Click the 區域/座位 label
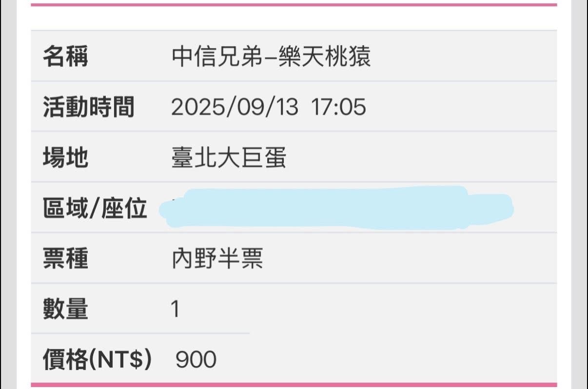 click(x=95, y=208)
